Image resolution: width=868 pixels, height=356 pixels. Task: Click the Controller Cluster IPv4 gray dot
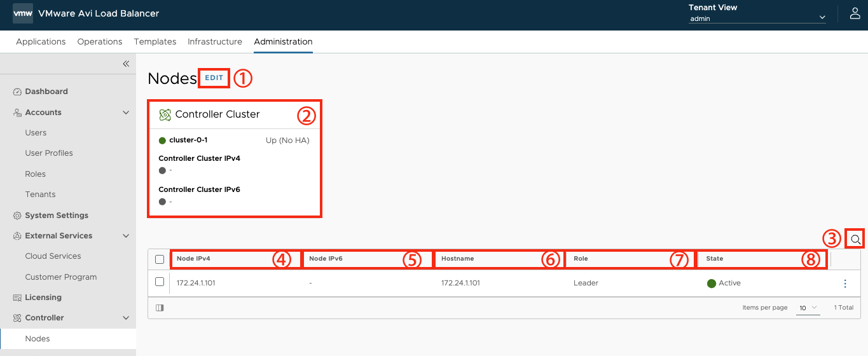point(162,170)
